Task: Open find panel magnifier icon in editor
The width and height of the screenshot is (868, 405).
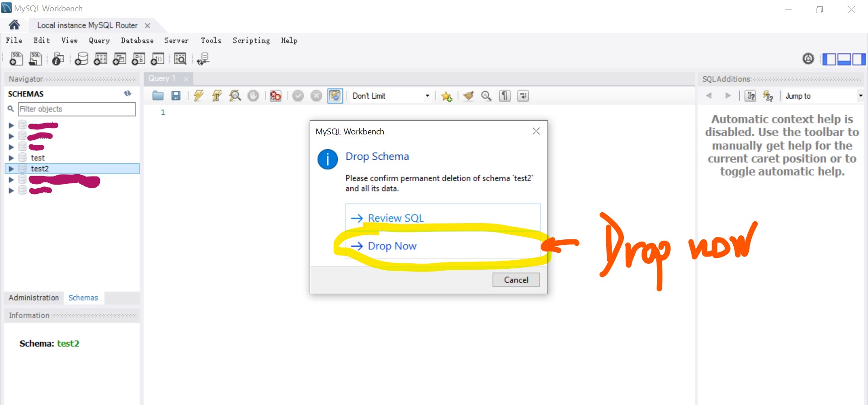Action: coord(486,95)
